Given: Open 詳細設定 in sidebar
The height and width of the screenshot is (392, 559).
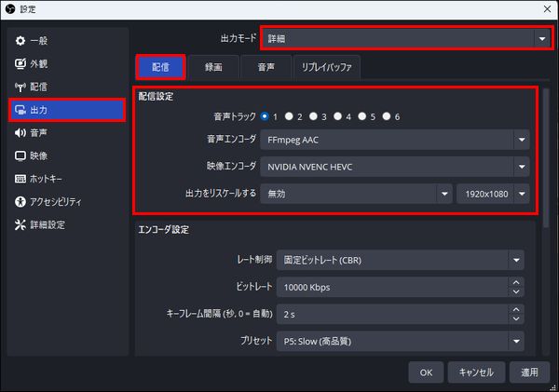Looking at the screenshot, I should (67, 224).
